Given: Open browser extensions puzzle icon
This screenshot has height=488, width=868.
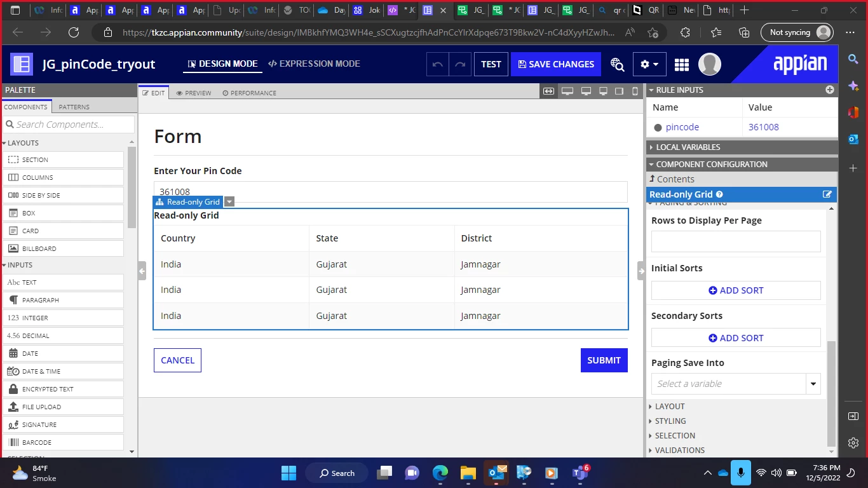Looking at the screenshot, I should coord(685,32).
